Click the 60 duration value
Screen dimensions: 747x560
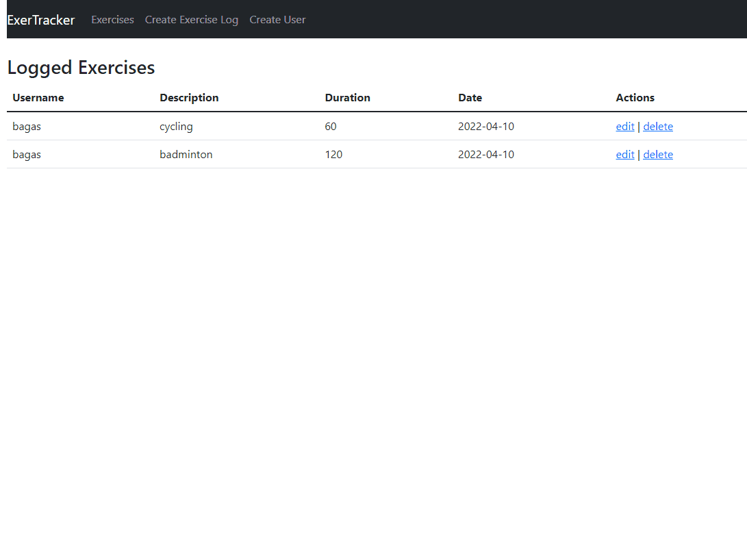331,127
